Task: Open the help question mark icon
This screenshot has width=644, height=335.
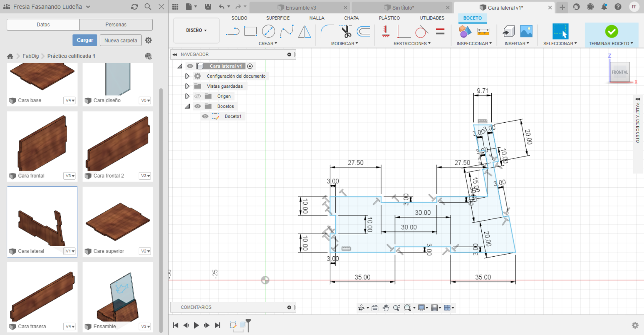Action: click(x=618, y=7)
